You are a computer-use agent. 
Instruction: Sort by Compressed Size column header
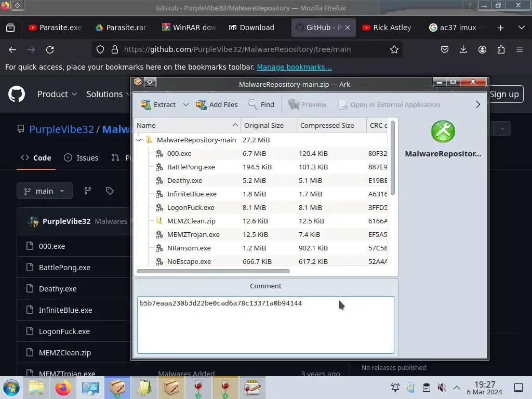pyautogui.click(x=331, y=125)
